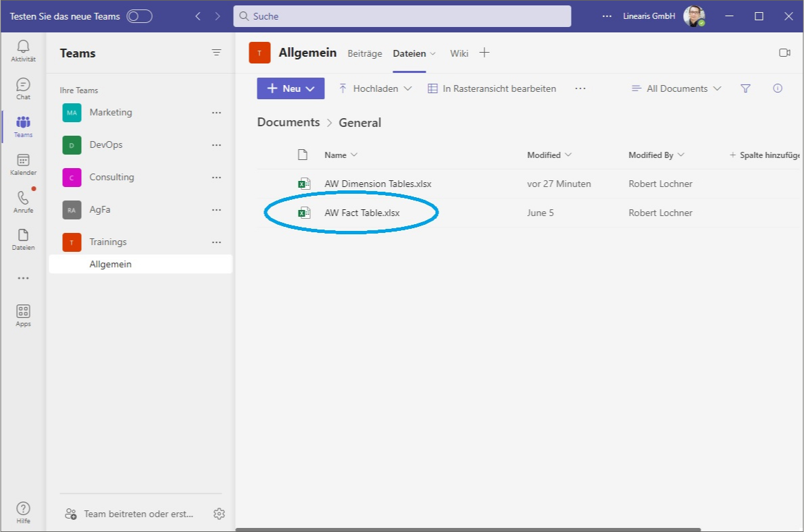The height and width of the screenshot is (532, 804).
Task: Open the info icon beside the filter
Action: [778, 88]
